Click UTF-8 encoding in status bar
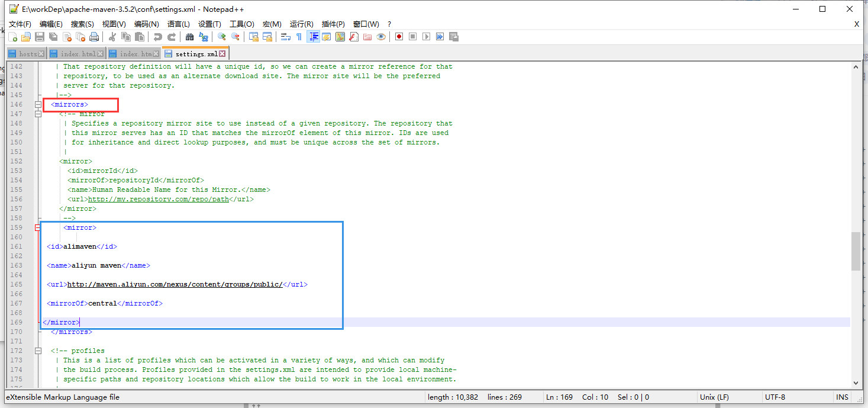This screenshot has width=868, height=408. pyautogui.click(x=775, y=397)
